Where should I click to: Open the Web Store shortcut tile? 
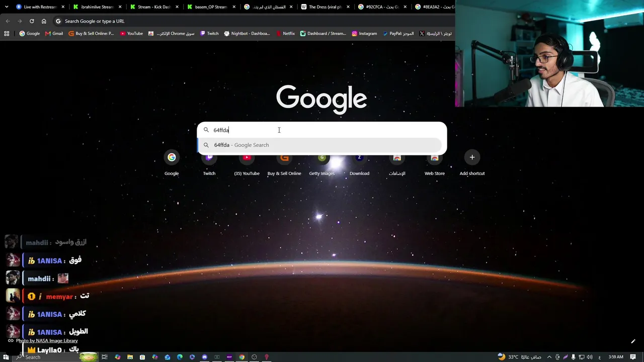coord(435,164)
